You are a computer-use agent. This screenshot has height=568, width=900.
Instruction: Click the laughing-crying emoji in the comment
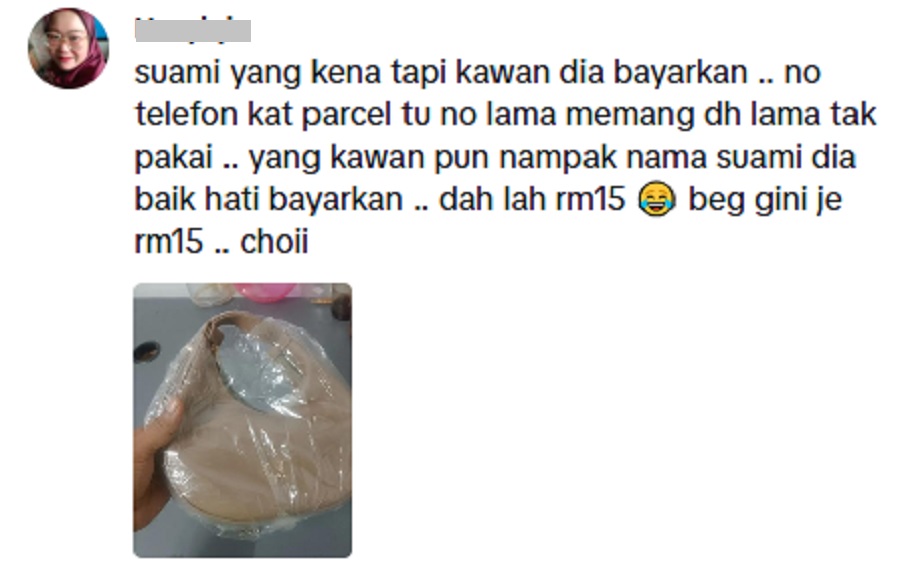657,199
